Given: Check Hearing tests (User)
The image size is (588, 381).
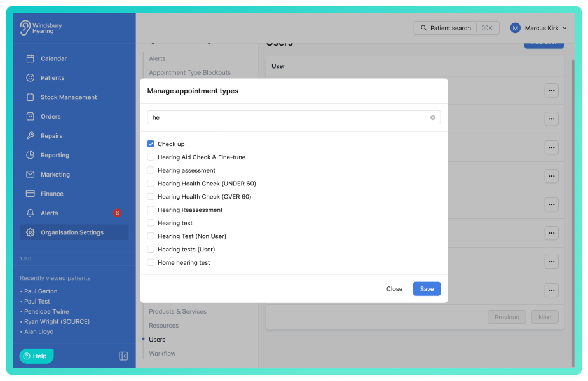Looking at the screenshot, I should coord(151,249).
